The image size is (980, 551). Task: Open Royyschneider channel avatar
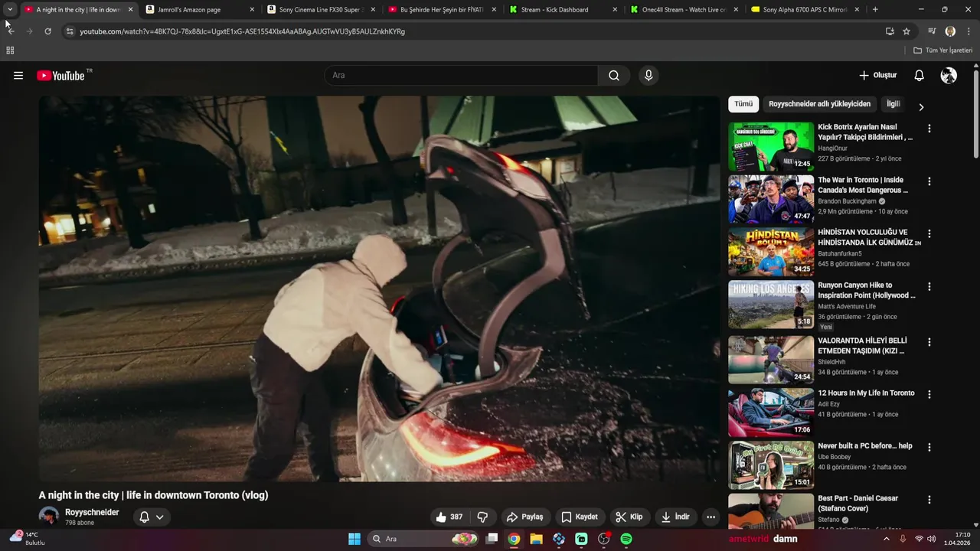(x=49, y=517)
